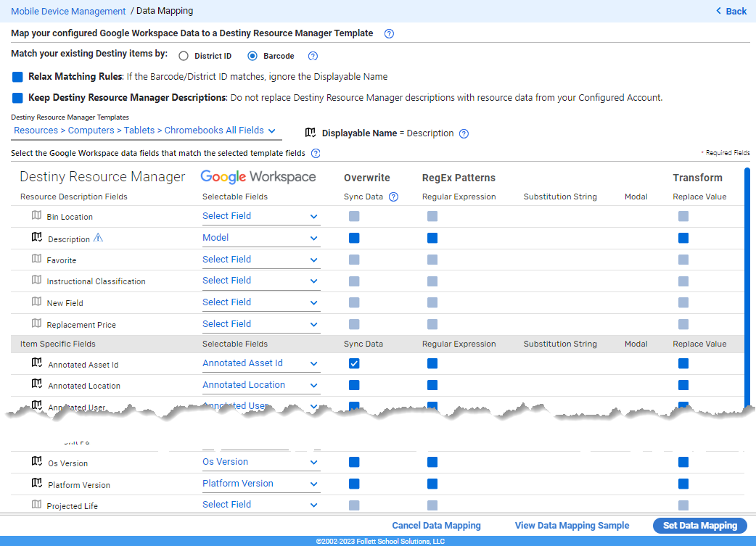This screenshot has width=756, height=546.
Task: Click help icon next to Sync Data
Action: click(x=393, y=197)
